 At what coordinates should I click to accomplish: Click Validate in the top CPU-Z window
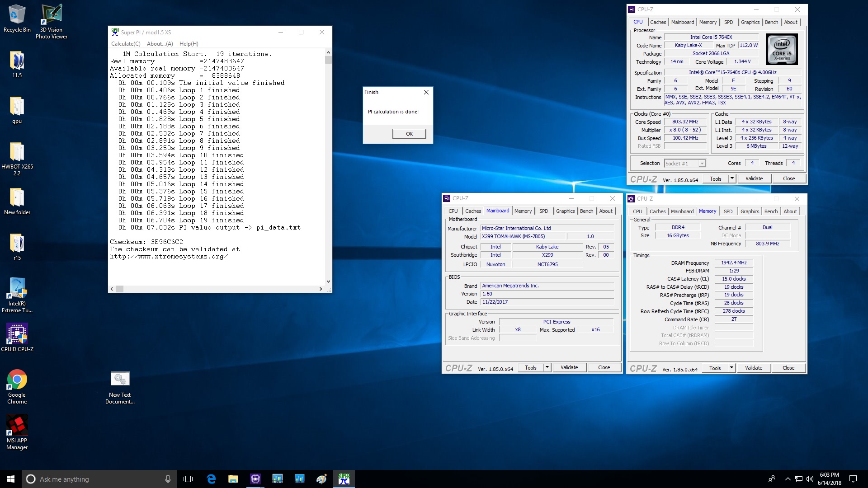click(754, 178)
